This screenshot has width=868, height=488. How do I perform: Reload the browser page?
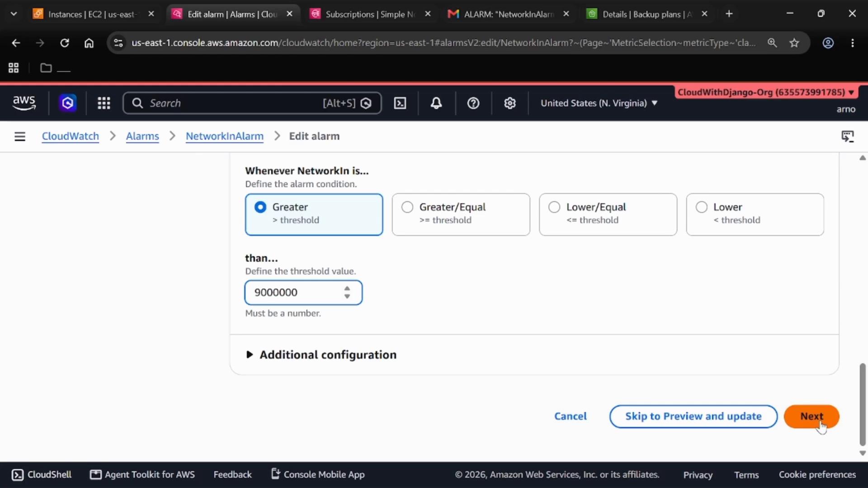pyautogui.click(x=65, y=43)
